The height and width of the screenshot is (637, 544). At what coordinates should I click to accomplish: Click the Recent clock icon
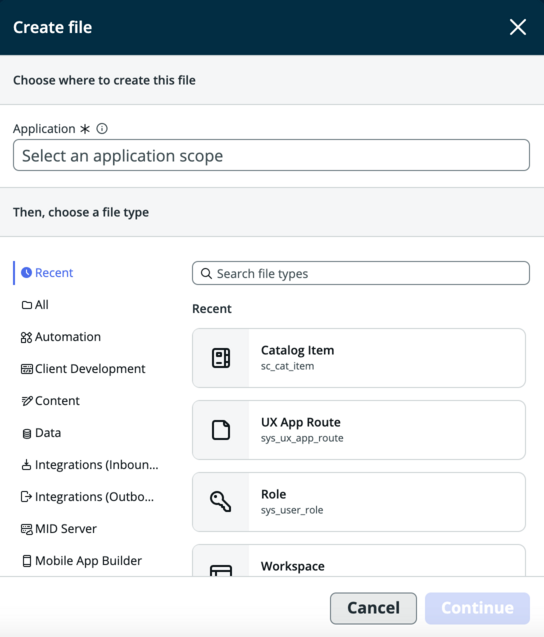pos(26,273)
